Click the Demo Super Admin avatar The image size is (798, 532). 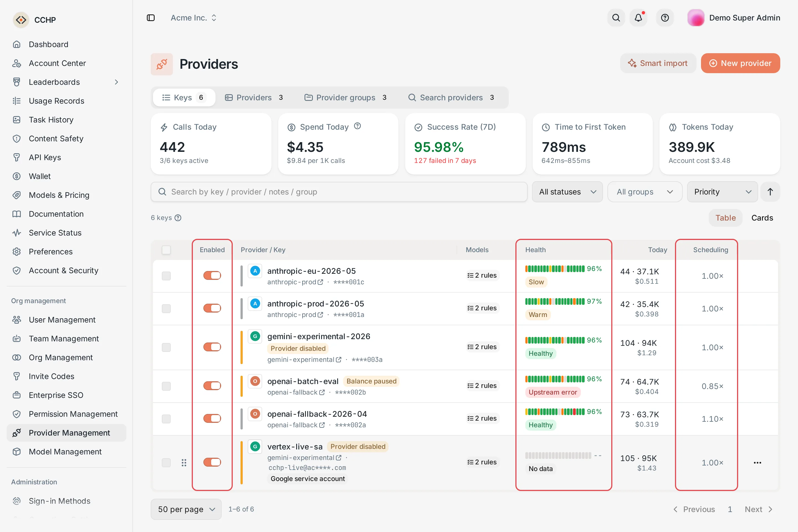[695, 18]
